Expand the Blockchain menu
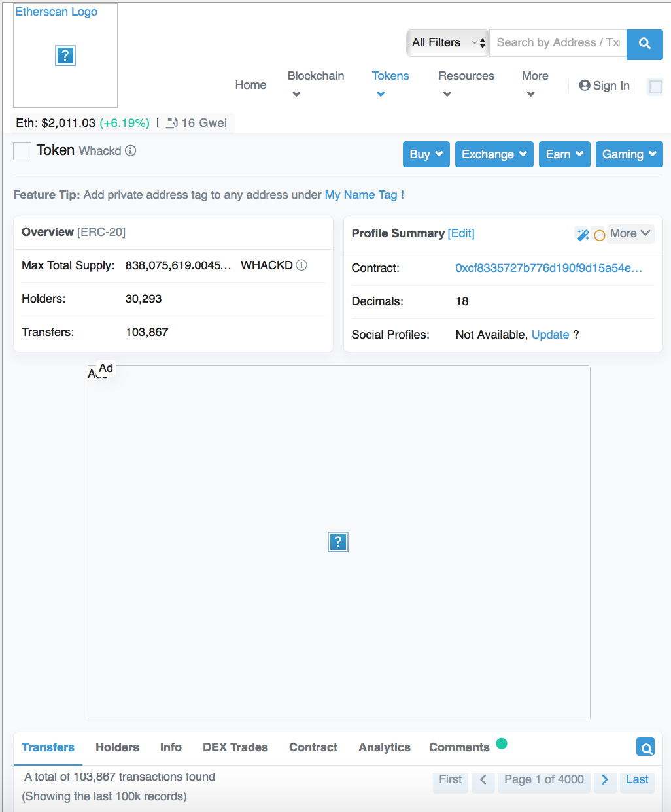 316,84
